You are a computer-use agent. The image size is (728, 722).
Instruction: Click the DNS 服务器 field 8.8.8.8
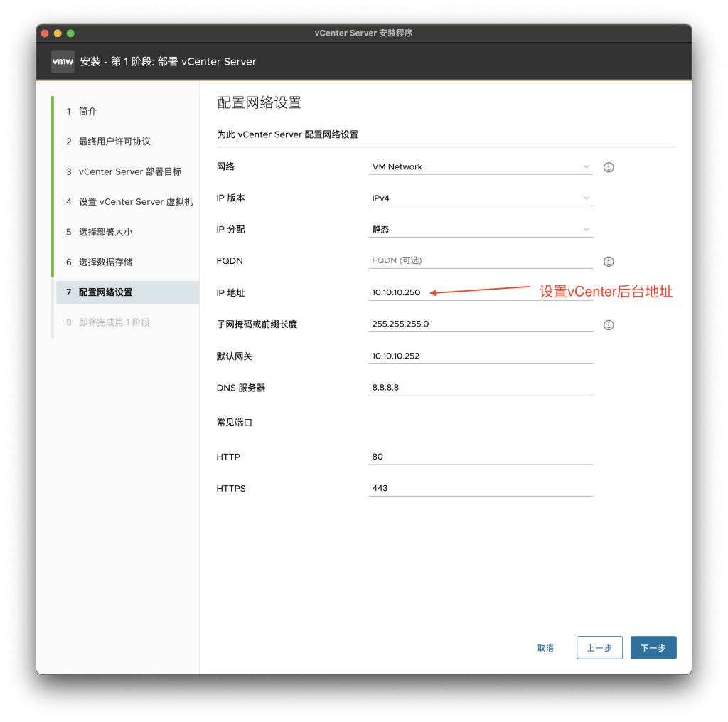pos(481,388)
